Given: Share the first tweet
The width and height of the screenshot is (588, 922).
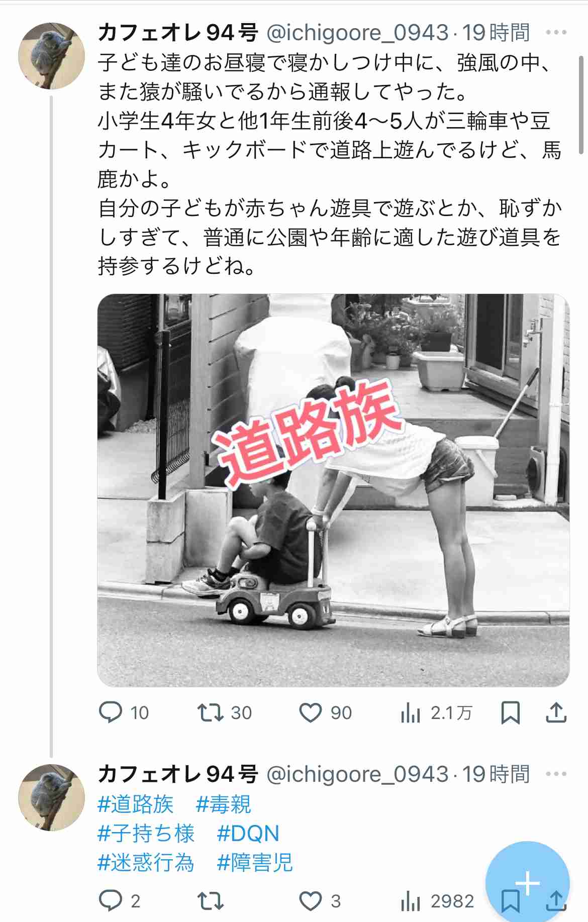Looking at the screenshot, I should tap(556, 712).
